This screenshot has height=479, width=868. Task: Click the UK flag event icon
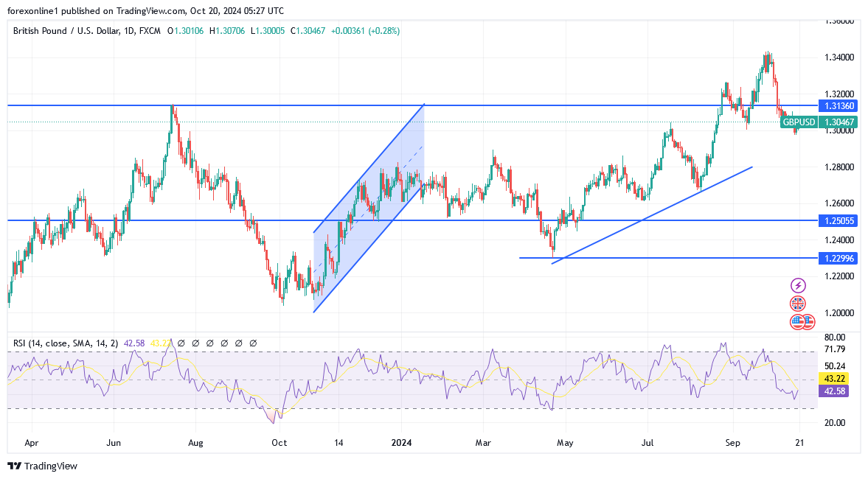[798, 304]
